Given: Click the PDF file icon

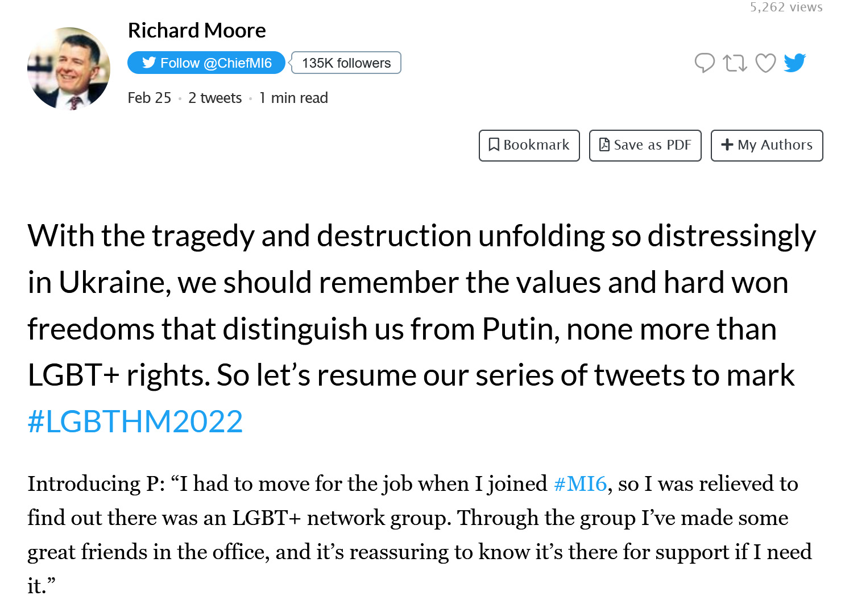Looking at the screenshot, I should [604, 145].
